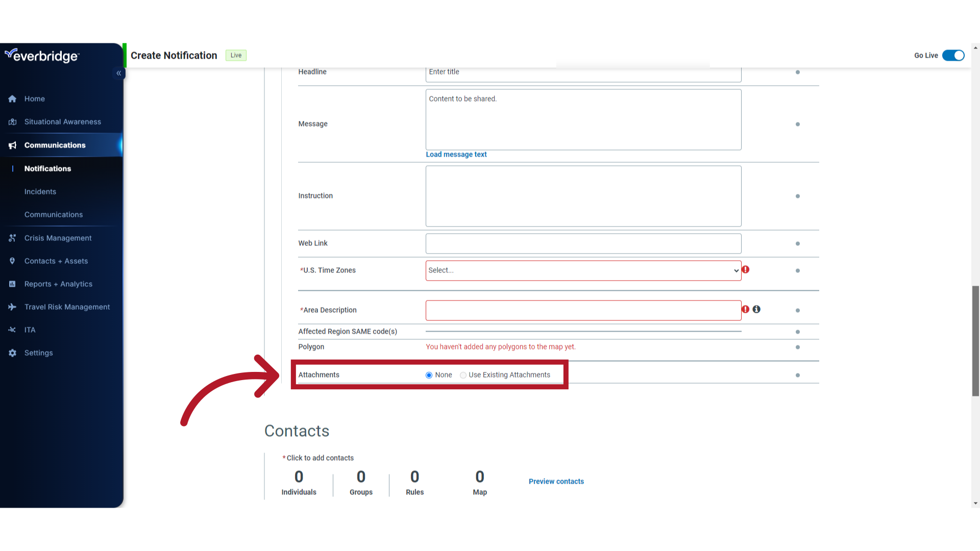Viewport: 980px width, 551px height.
Task: Click on Communications sub-menu item
Action: coord(53,214)
